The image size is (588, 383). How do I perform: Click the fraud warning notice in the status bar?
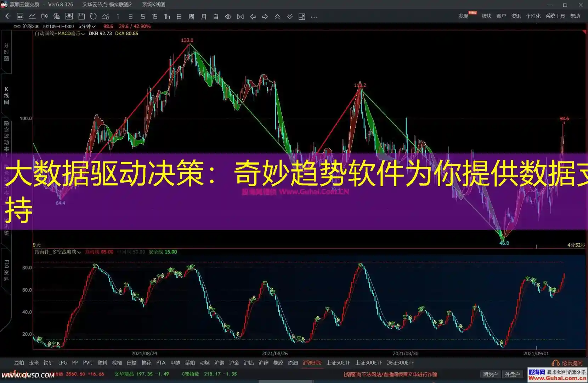(x=390, y=374)
